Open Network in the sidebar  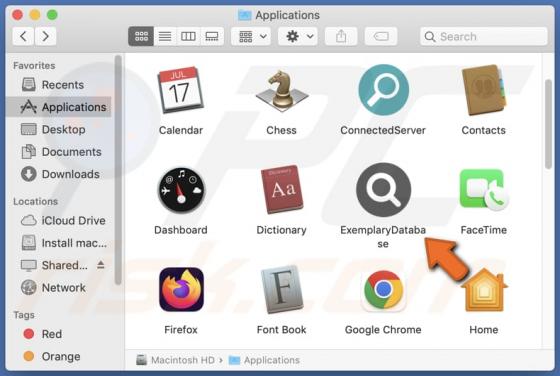pos(59,288)
